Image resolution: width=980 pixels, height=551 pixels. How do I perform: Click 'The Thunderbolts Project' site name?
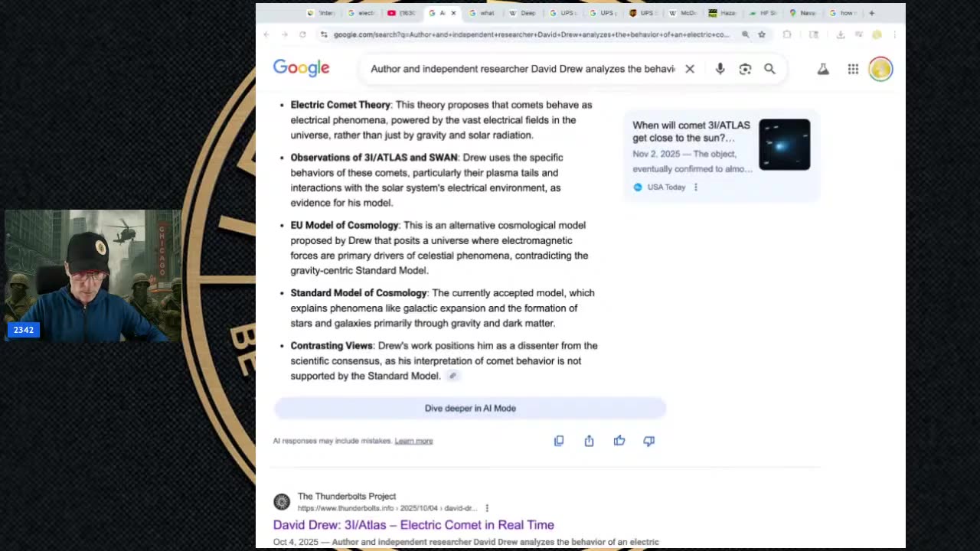[x=347, y=497]
